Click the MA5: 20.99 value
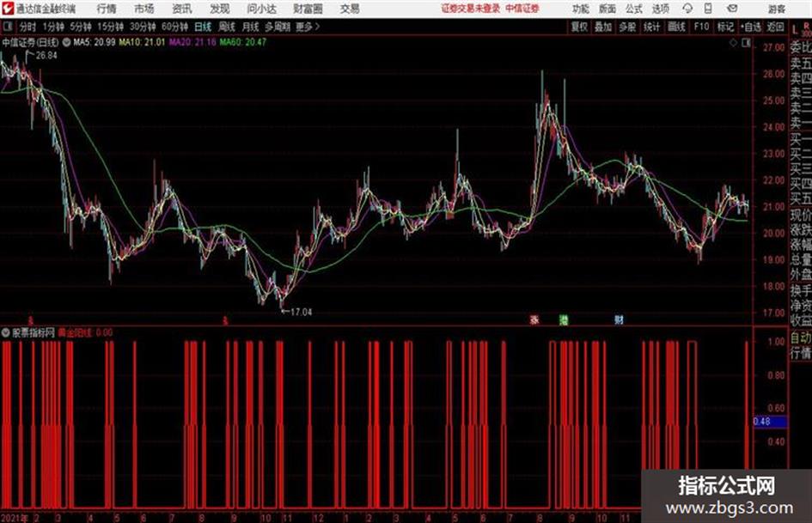This screenshot has width=812, height=523. click(x=95, y=42)
